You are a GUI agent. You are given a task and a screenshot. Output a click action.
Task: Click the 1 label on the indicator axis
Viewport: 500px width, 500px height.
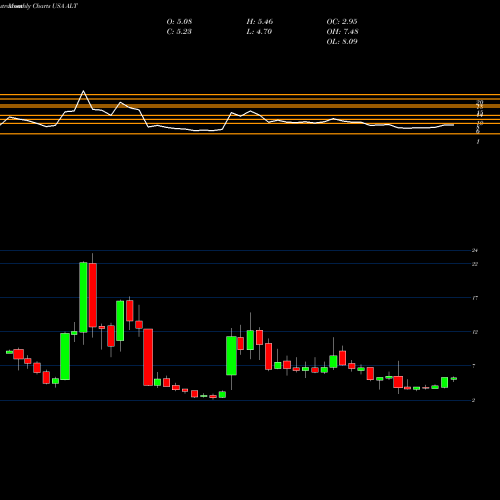[478, 142]
